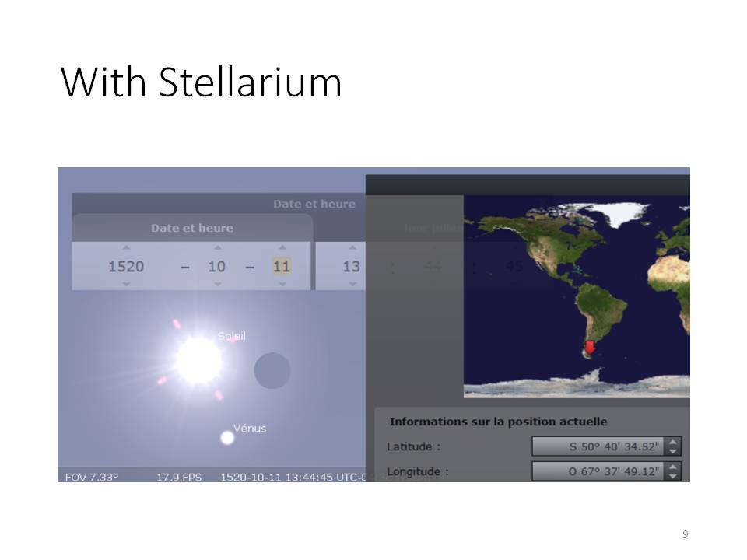Increase the month 10 with its up arrow
The image size is (747, 560).
click(217, 247)
